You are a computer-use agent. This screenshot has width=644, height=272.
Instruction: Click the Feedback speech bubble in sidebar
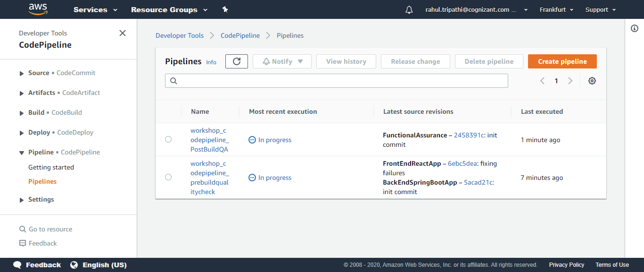click(x=23, y=243)
